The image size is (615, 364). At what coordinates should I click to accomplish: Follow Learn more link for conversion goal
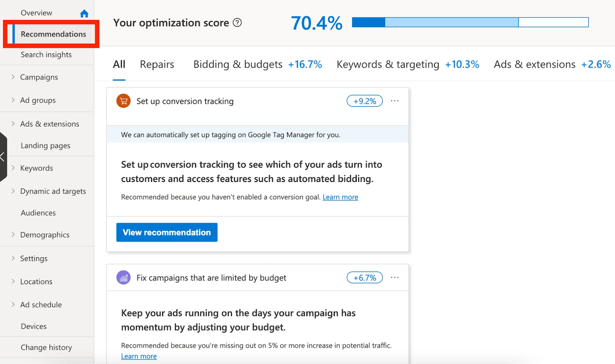[x=340, y=197]
